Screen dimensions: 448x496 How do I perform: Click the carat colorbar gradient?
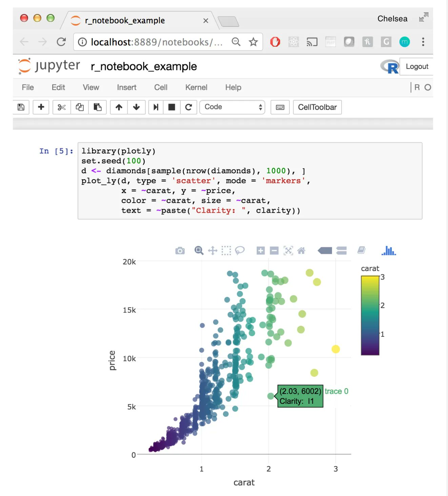tap(370, 315)
